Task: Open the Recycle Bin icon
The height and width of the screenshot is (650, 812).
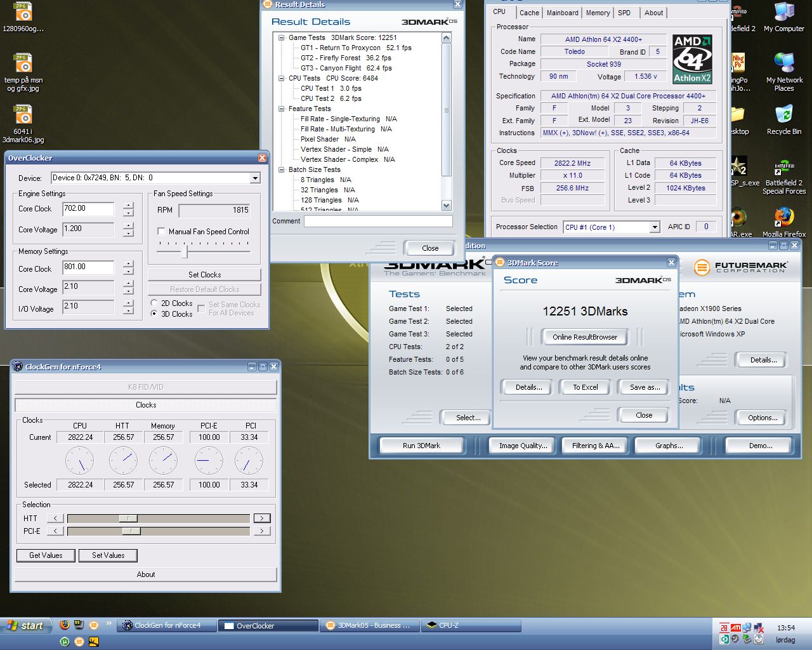Action: [x=784, y=120]
